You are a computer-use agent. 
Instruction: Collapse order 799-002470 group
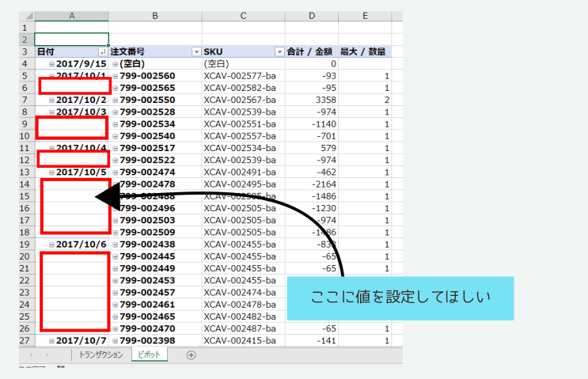pyautogui.click(x=116, y=329)
